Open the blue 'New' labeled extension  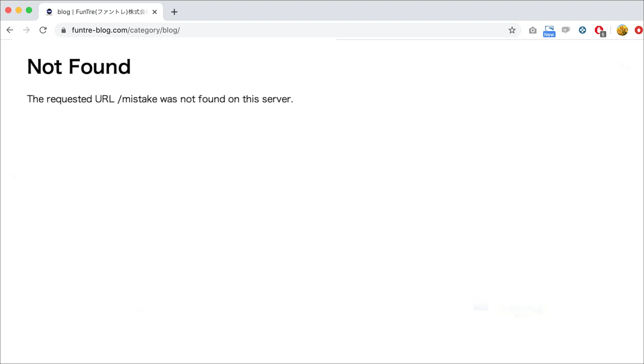coord(549,30)
